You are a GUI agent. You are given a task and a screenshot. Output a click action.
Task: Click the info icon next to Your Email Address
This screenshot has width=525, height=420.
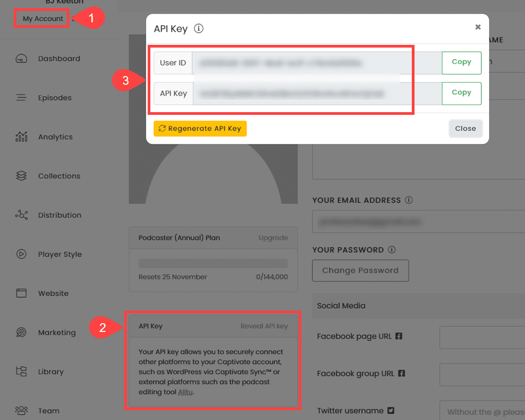point(409,200)
